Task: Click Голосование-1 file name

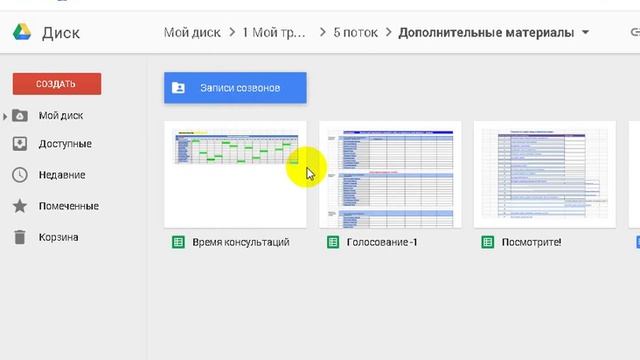Action: 382,242
